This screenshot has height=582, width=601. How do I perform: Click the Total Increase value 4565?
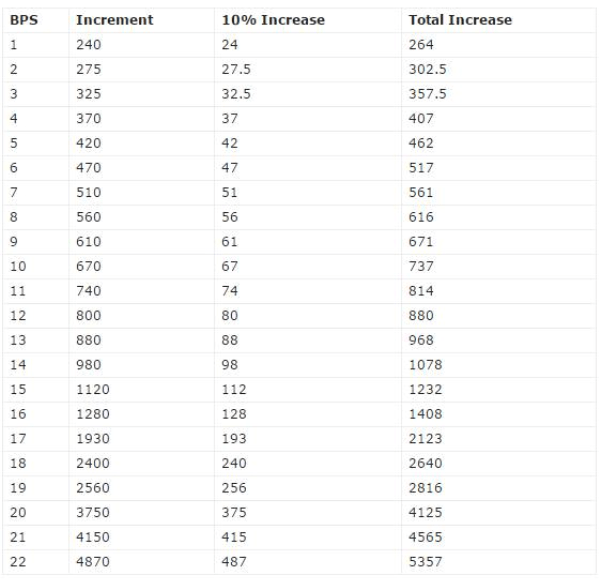coord(425,537)
